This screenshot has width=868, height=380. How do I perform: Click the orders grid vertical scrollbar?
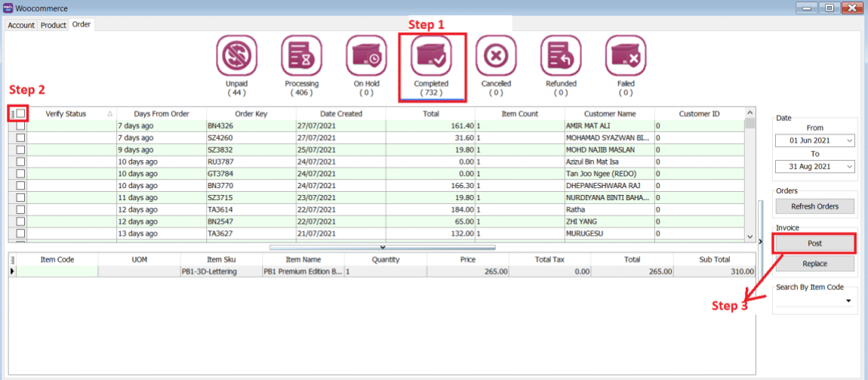pyautogui.click(x=749, y=181)
